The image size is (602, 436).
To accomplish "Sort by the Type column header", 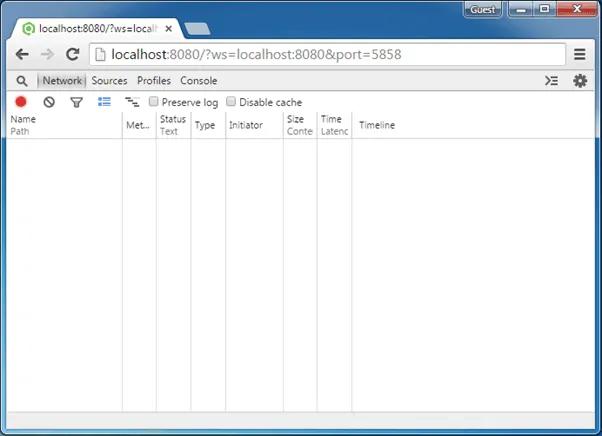I will point(208,125).
